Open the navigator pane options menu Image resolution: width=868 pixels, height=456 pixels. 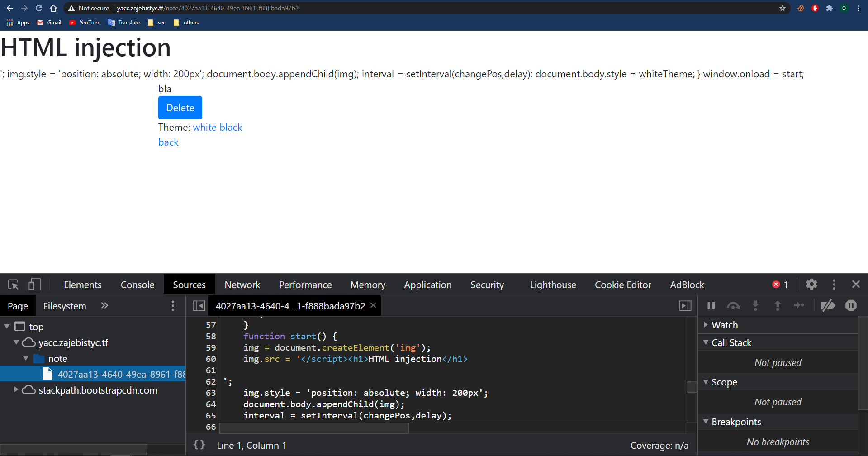coord(173,306)
